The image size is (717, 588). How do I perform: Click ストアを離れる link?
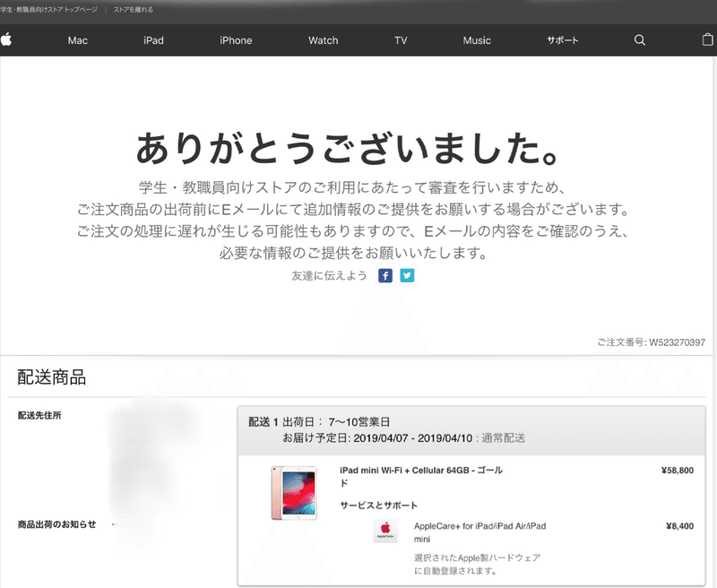coord(133,10)
